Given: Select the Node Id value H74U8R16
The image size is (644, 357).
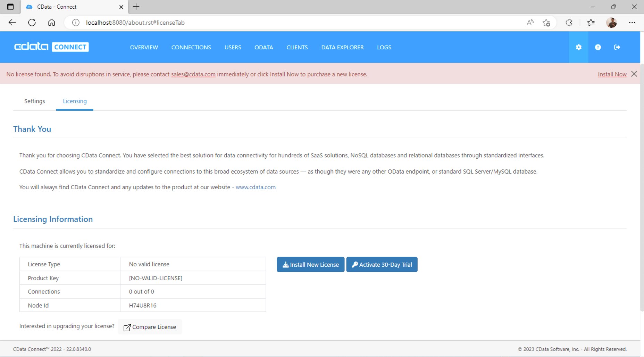Looking at the screenshot, I should [143, 306].
